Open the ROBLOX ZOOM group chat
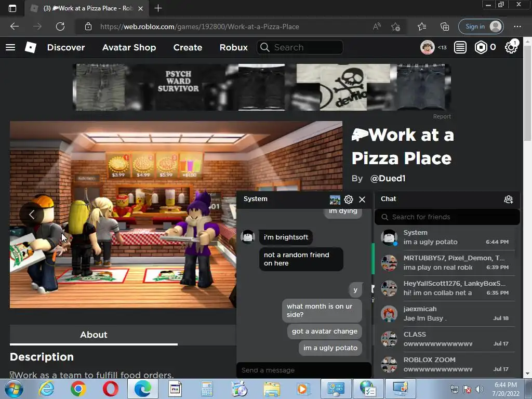532x399 pixels. pos(447,364)
